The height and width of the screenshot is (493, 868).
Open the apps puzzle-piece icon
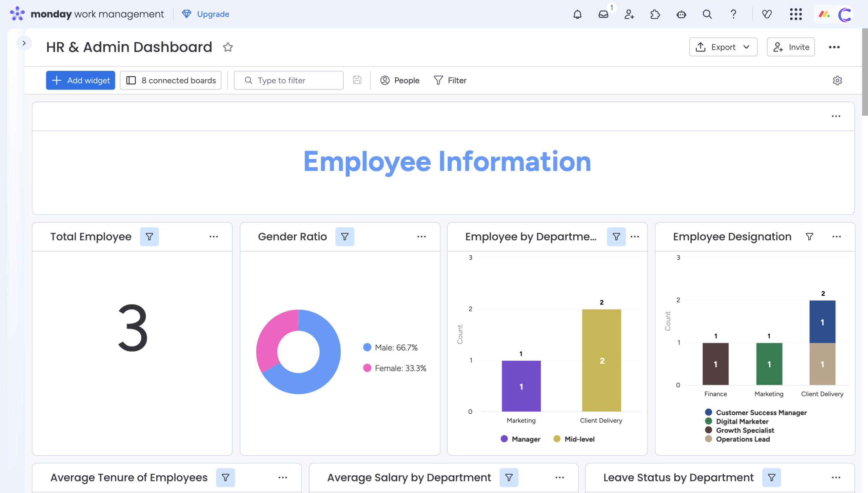point(655,14)
